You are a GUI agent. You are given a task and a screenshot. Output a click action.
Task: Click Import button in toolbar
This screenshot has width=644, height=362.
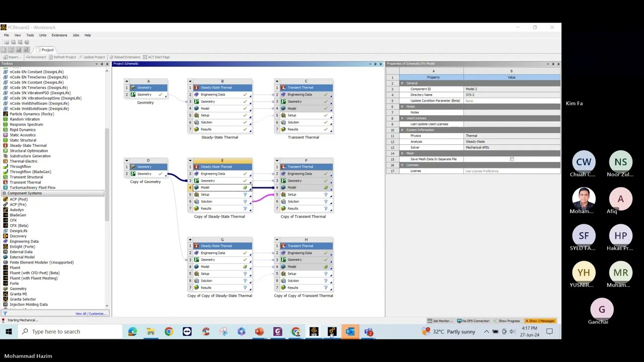(12, 57)
